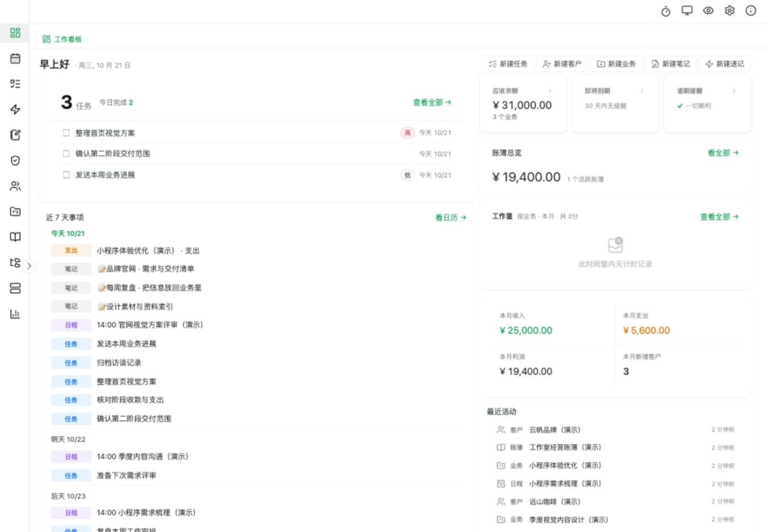Open the customers icon in the sidebar
Viewport: 766px width, 532px height.
coord(15,186)
